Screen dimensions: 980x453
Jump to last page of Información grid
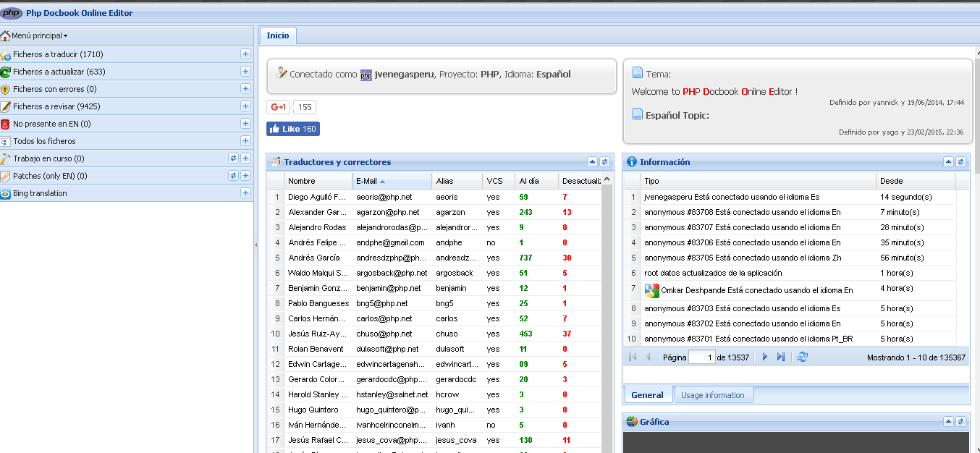coord(781,357)
